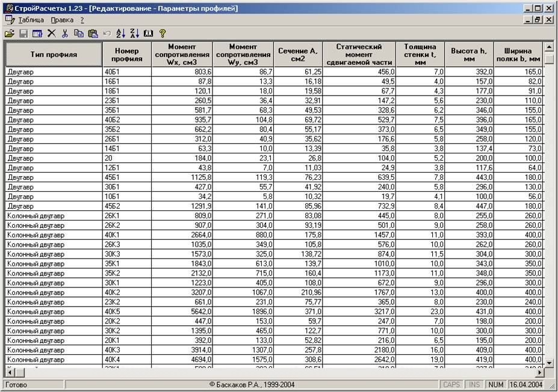
Task: Open a file with the folder icon
Action: point(10,34)
